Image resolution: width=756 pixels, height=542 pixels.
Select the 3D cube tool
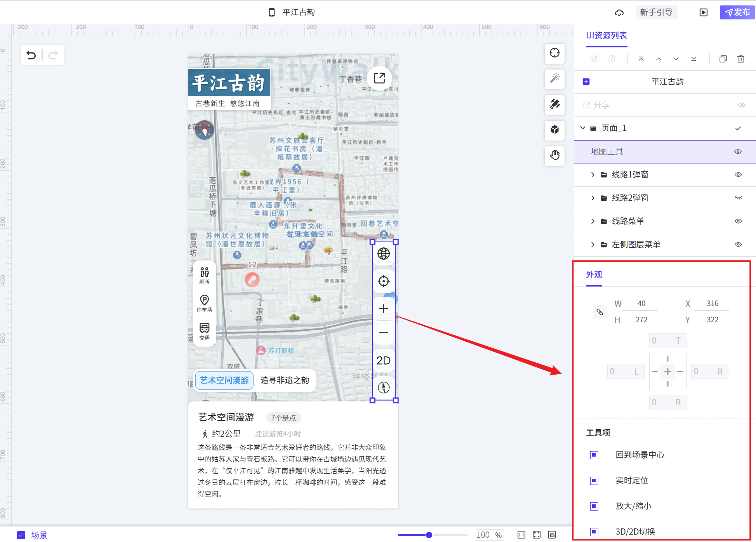coord(554,130)
